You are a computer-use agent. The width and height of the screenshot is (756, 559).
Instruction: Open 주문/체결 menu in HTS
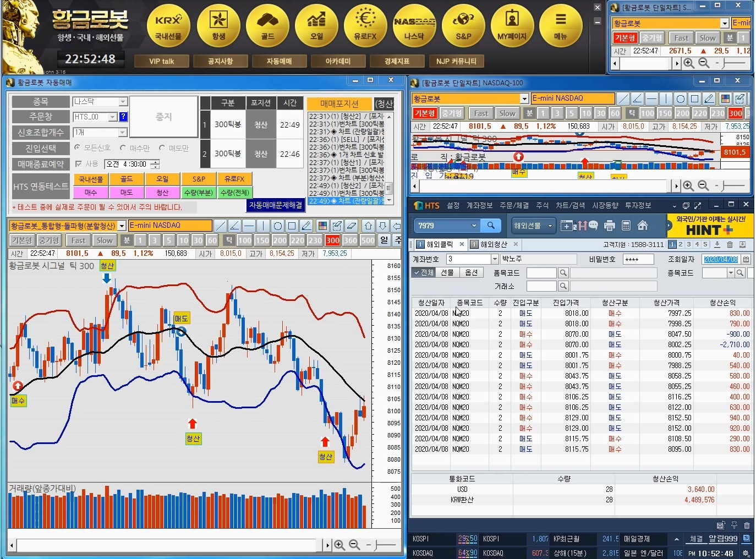point(514,205)
